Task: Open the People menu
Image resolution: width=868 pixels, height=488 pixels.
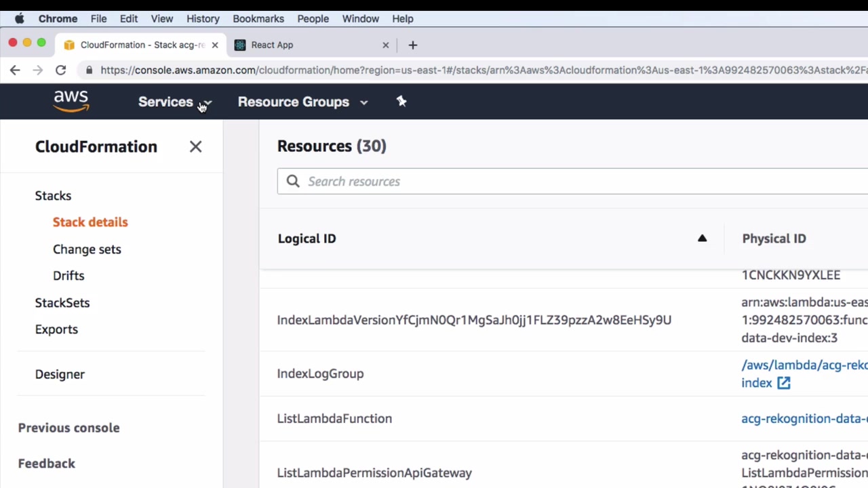Action: tap(313, 19)
